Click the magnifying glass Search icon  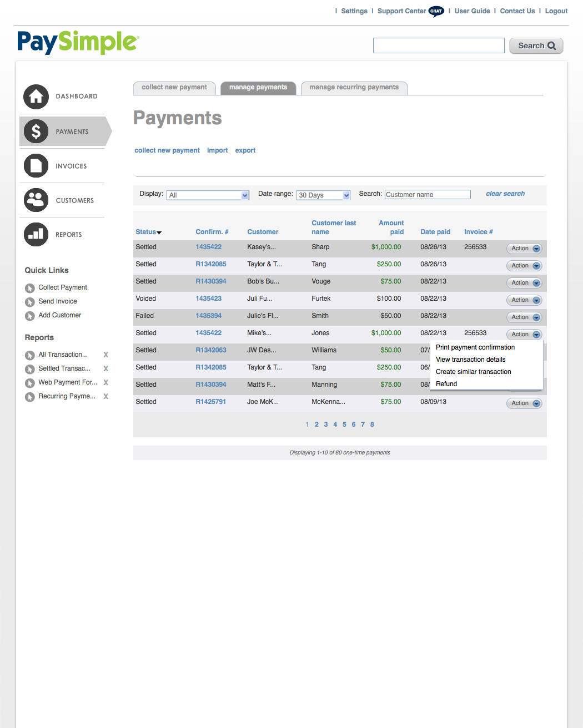[550, 46]
